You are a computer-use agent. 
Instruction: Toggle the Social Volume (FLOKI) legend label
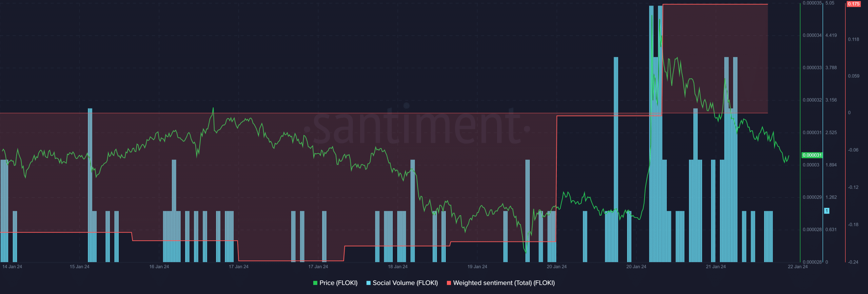click(x=405, y=283)
